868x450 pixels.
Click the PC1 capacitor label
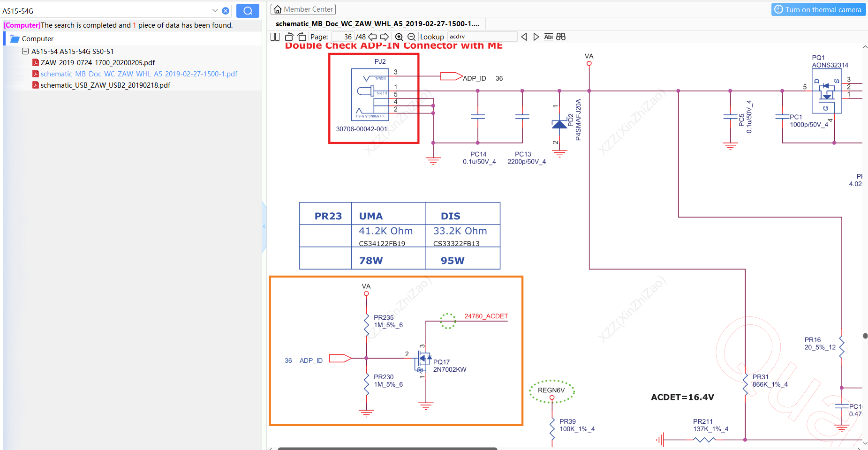coord(796,117)
